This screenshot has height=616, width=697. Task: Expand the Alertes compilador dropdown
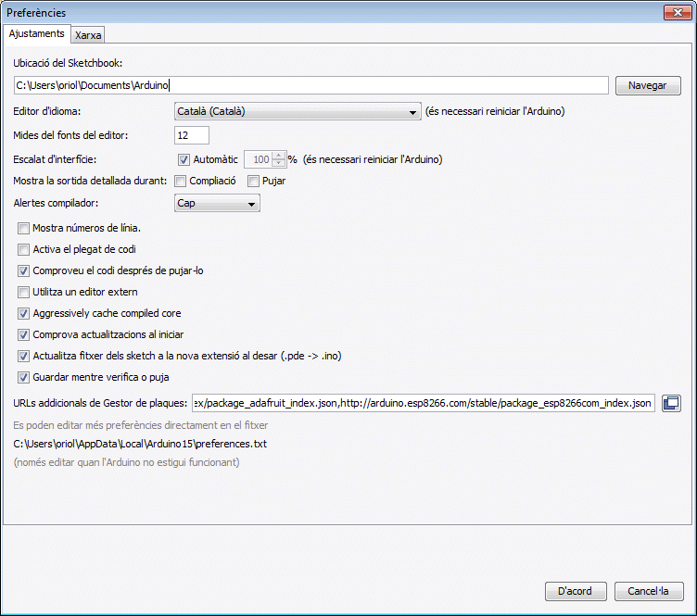tap(217, 203)
